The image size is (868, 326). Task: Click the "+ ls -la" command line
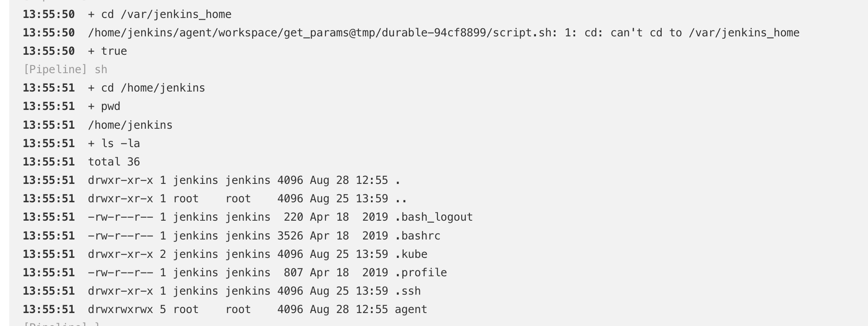(x=114, y=143)
